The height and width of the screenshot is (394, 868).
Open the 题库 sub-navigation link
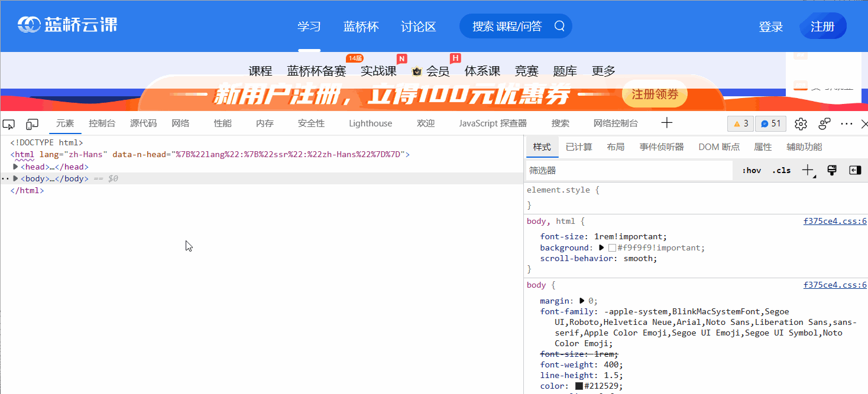565,71
